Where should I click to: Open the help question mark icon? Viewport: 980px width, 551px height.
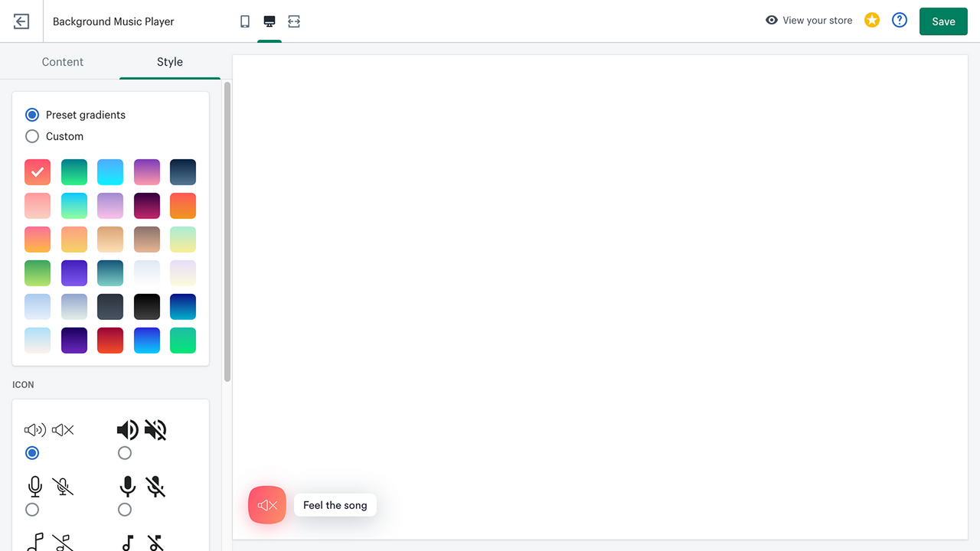(900, 21)
